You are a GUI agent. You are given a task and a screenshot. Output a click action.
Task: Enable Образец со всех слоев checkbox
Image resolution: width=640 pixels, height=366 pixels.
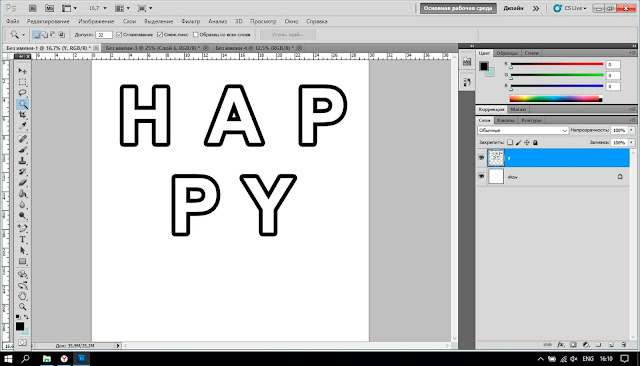coord(196,35)
